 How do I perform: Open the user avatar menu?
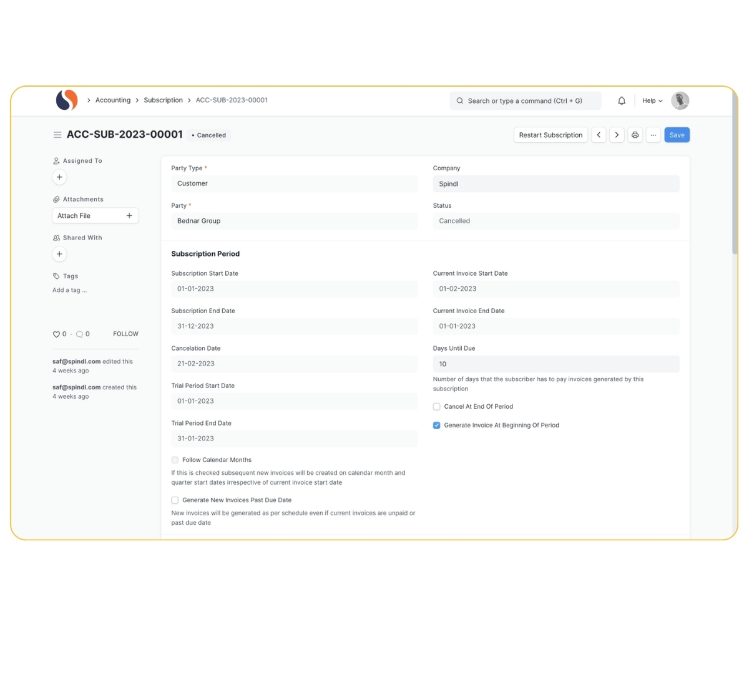point(680,100)
